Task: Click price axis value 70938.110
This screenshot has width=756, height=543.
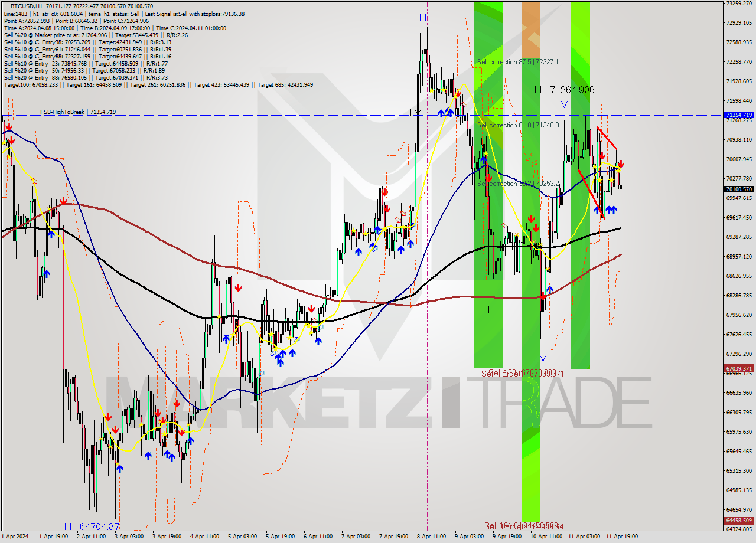Action: [x=739, y=140]
